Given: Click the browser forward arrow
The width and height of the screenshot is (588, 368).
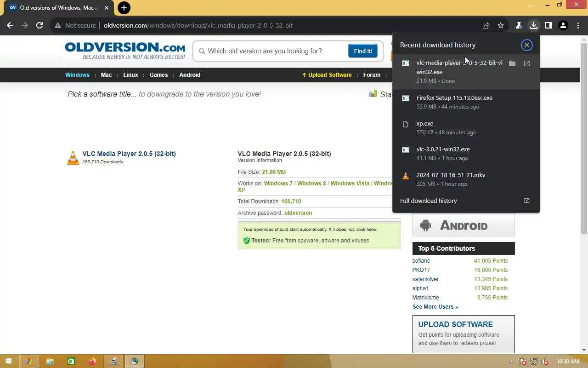Looking at the screenshot, I should (x=25, y=25).
